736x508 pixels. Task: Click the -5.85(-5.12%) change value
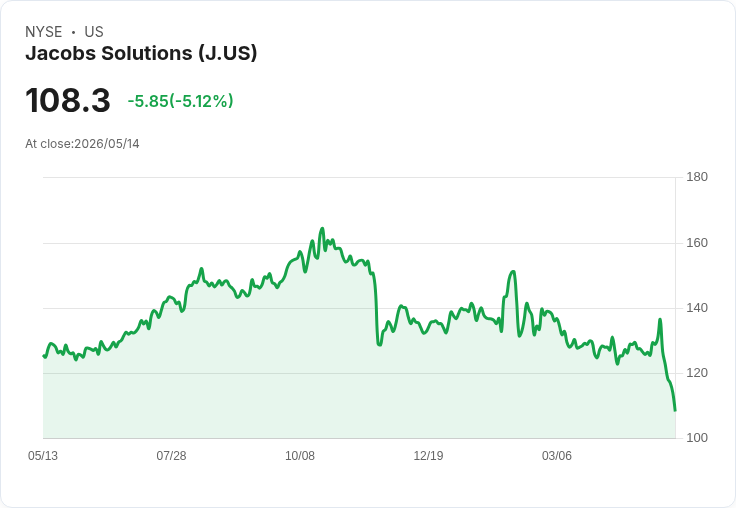coord(180,101)
